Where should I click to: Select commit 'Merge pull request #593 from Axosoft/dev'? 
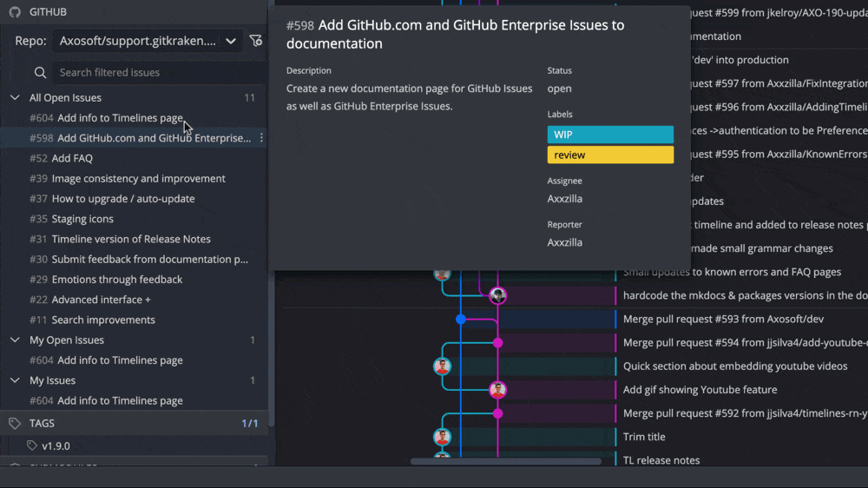pyautogui.click(x=724, y=319)
